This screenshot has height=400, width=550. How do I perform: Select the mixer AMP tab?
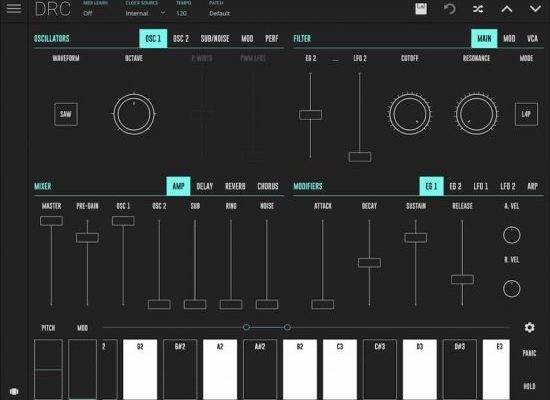tap(178, 186)
